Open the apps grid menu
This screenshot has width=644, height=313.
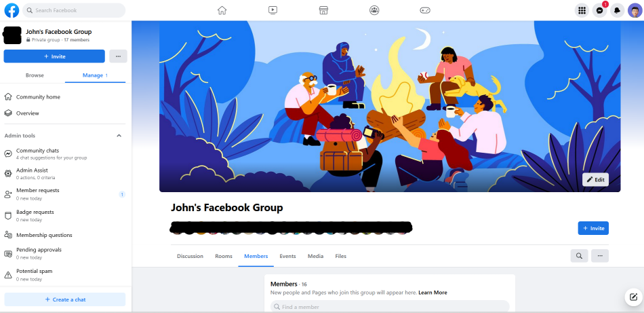tap(582, 11)
